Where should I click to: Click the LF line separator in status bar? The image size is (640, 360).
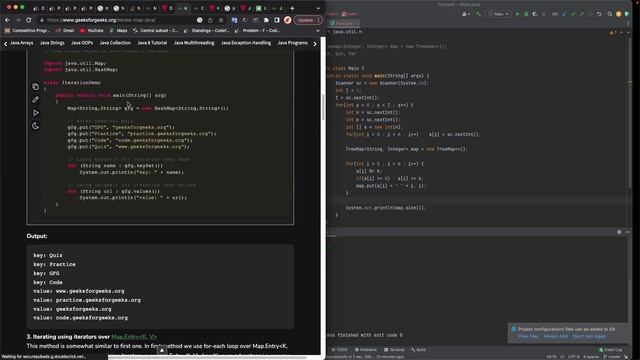point(562,357)
